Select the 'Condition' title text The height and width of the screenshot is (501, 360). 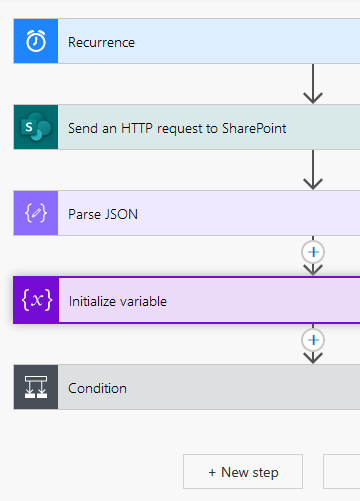[x=97, y=388]
